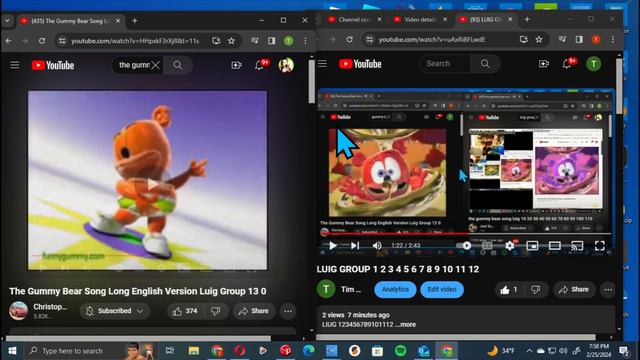640x360 pixels.
Task: Open Analytics for LUIG GROUP video
Action: (x=395, y=289)
